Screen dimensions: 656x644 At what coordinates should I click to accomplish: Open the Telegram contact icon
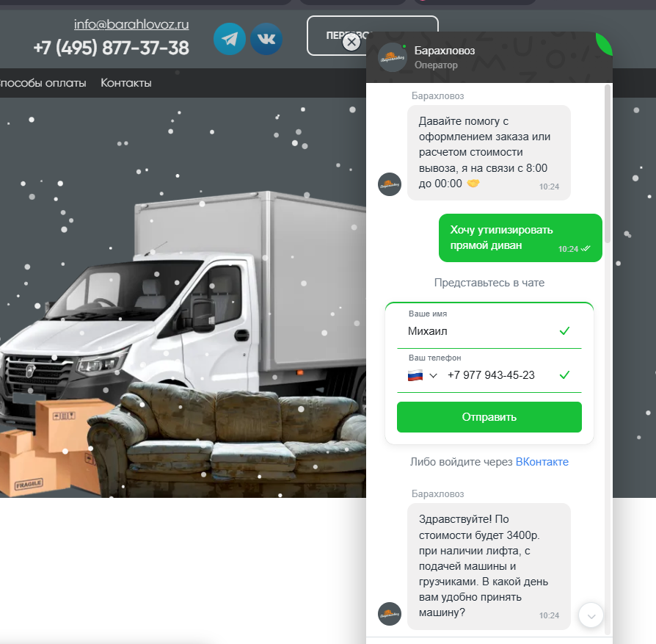pyautogui.click(x=229, y=39)
